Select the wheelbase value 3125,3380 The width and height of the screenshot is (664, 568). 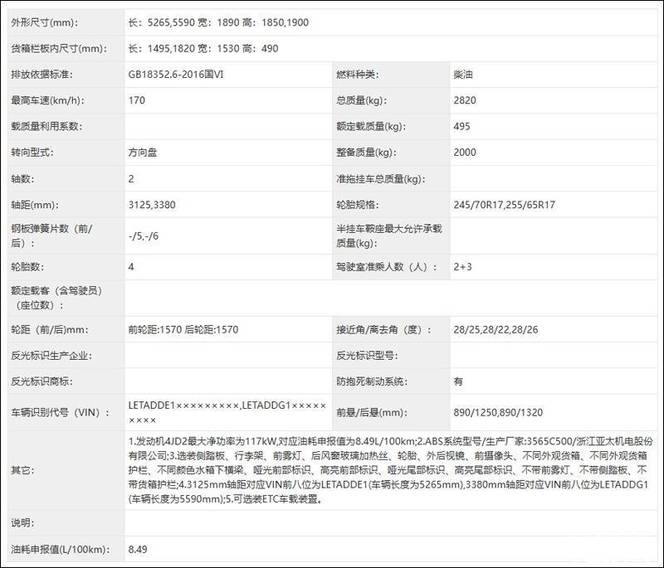coord(152,205)
